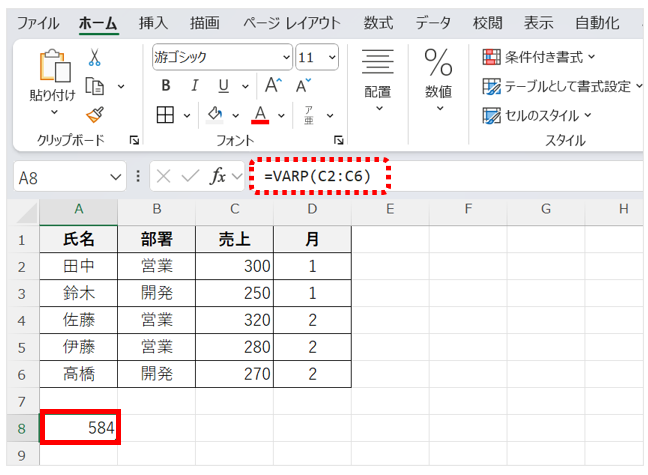Click the 条件付き書式 button
Viewport: 648px width, 475px height.
(x=538, y=56)
